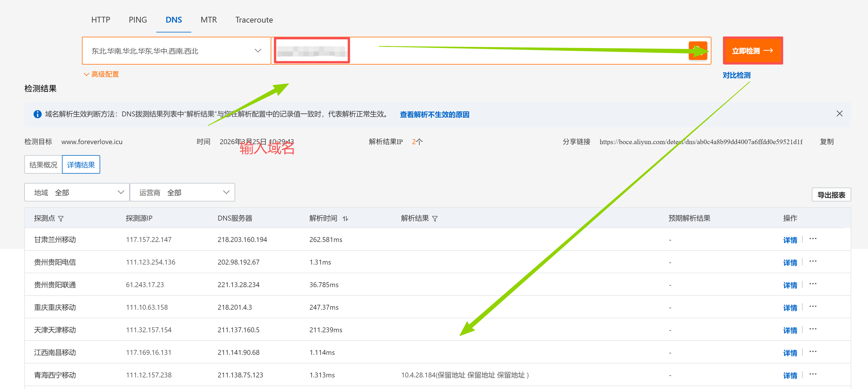Click the orange icon inside domain input

(x=698, y=51)
